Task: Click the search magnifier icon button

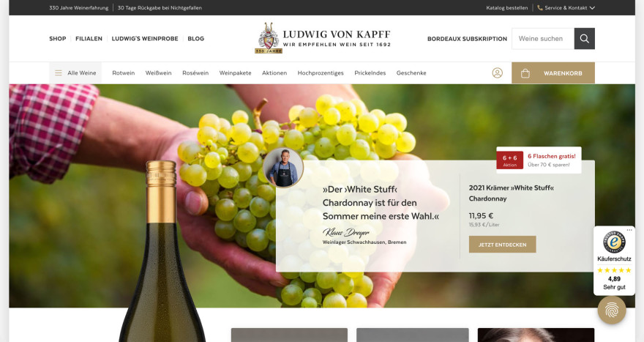Action: [x=585, y=39]
